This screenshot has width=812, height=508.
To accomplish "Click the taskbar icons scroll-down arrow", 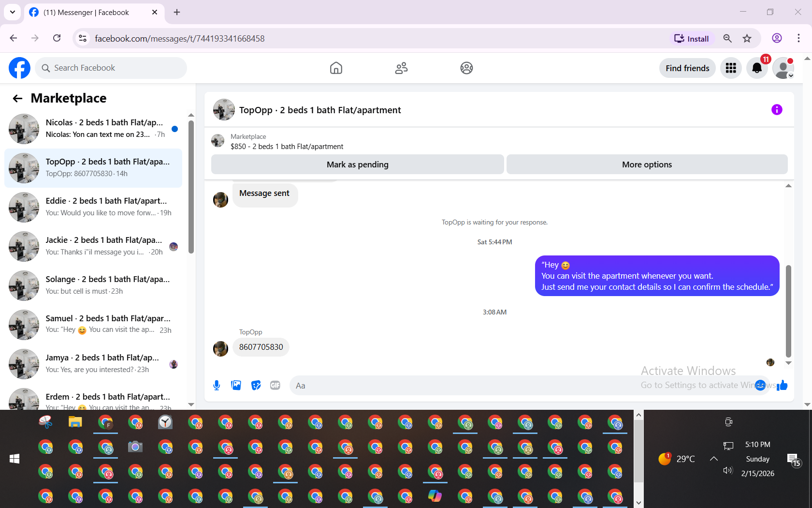I will (x=638, y=503).
